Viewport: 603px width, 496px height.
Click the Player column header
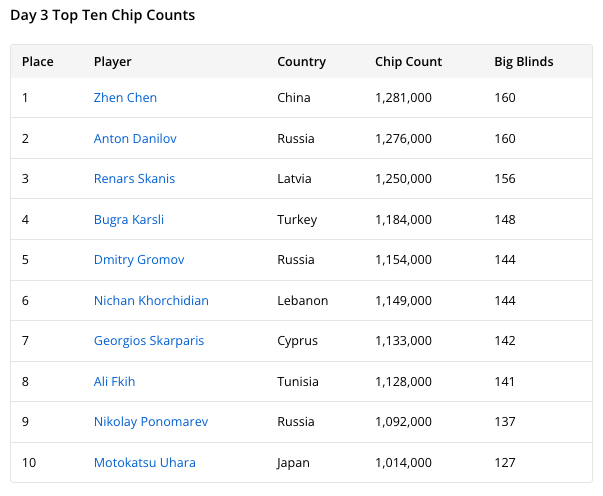pos(113,62)
